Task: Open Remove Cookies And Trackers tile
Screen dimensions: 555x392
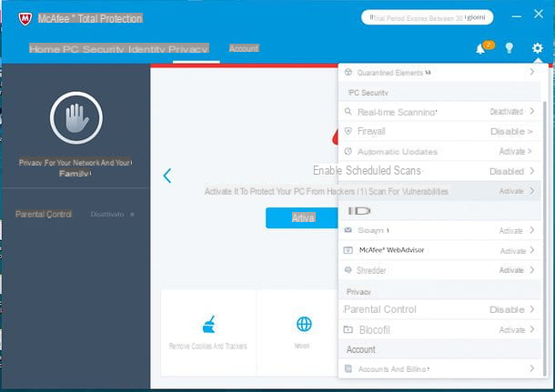Action: (x=208, y=333)
